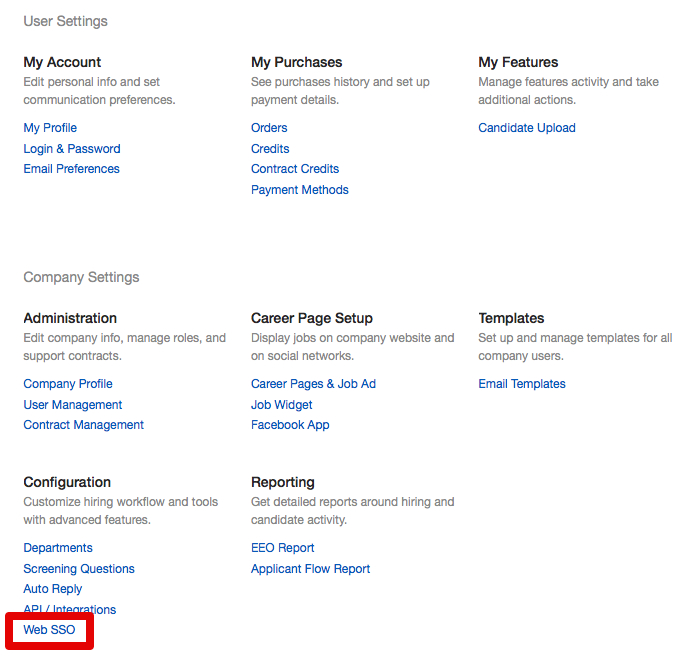Set up the Job Widget
Screen dimensions: 691x661
click(282, 405)
